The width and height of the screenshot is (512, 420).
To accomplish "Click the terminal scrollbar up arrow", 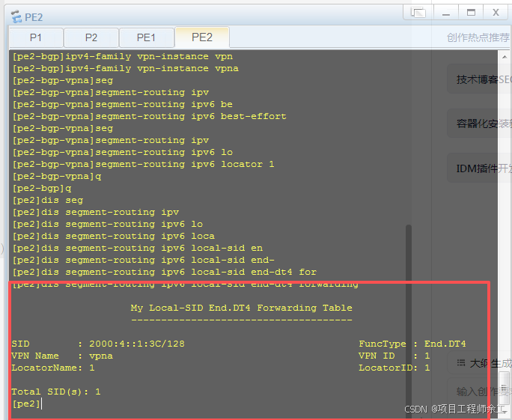I will coord(505,57).
